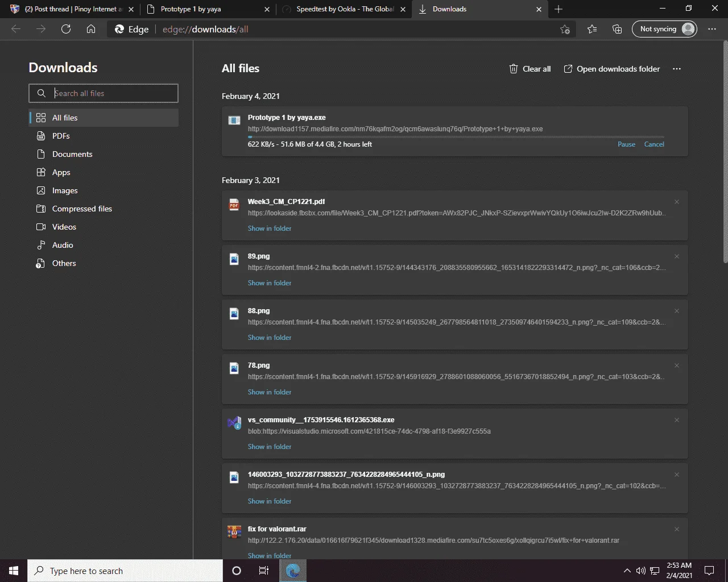Remove Week3_CM_CP1221.pdf from the list
Viewport: 728px width, 582px height.
[677, 202]
